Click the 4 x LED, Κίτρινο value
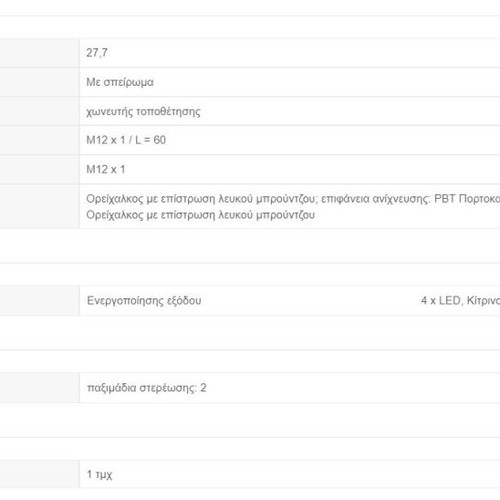This screenshot has height=500, width=500. (460, 301)
